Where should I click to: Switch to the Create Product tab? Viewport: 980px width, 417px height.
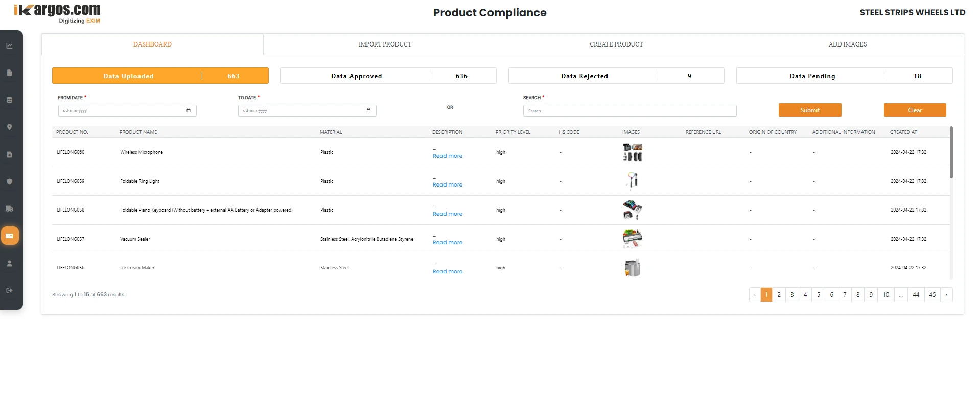[x=616, y=44]
